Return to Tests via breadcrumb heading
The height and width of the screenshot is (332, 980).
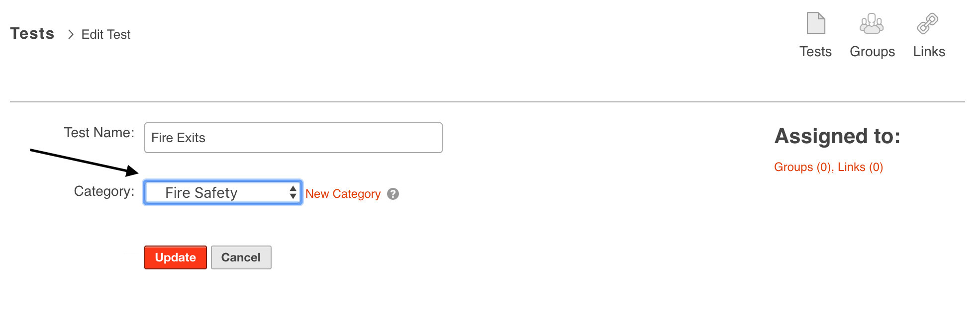coord(32,34)
